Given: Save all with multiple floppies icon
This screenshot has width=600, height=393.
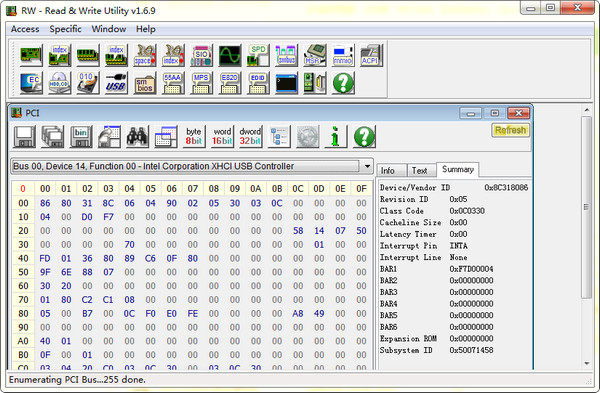Looking at the screenshot, I should point(52,137).
